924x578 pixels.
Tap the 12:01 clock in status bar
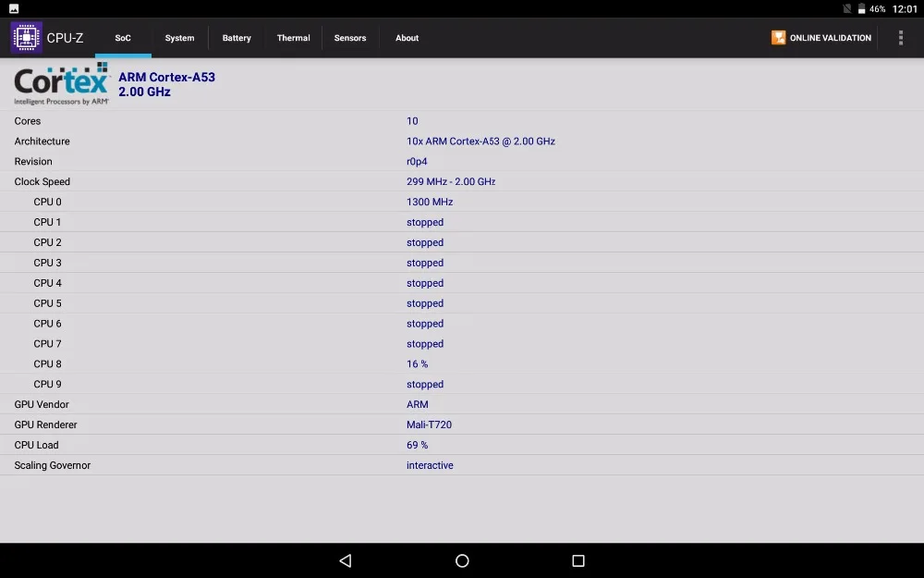(905, 9)
